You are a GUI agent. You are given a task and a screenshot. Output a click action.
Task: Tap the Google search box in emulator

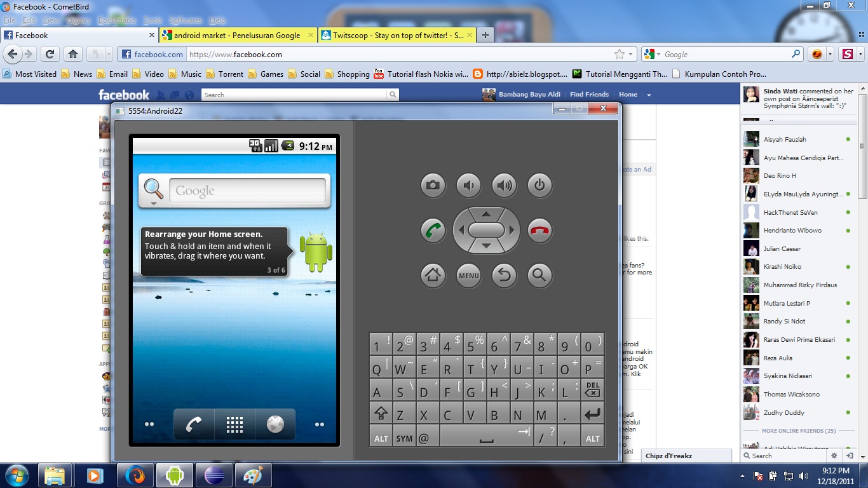[247, 191]
